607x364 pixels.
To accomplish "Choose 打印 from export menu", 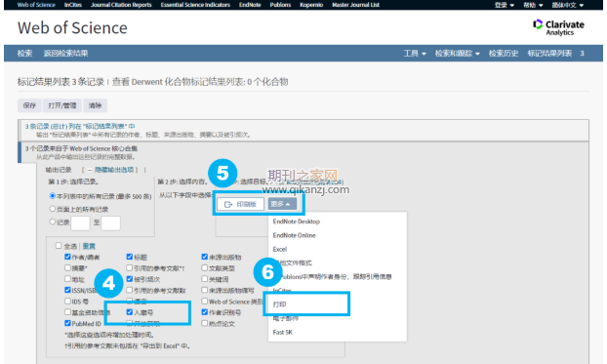I will 279,304.
